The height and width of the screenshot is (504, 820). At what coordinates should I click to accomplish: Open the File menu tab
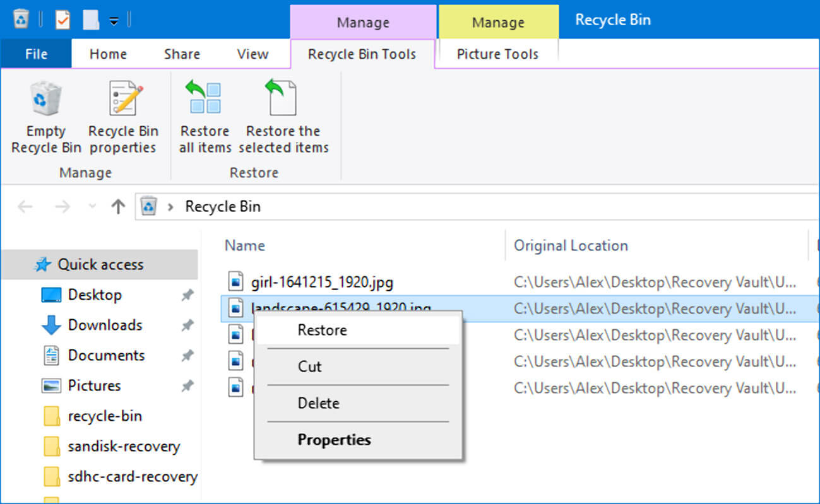point(36,54)
